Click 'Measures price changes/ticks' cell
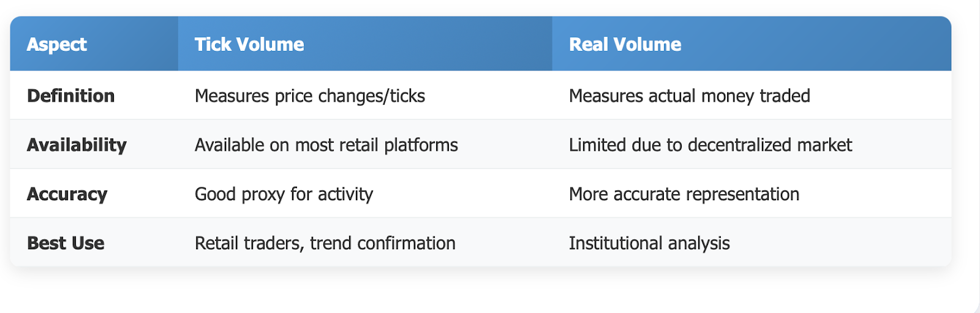The height and width of the screenshot is (313, 980). (310, 96)
